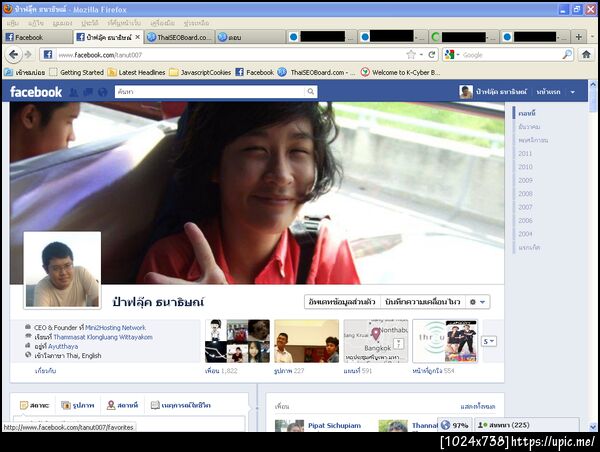Open Facebook notifications globe icon
Viewport: 600px width, 452px height.
(102, 92)
